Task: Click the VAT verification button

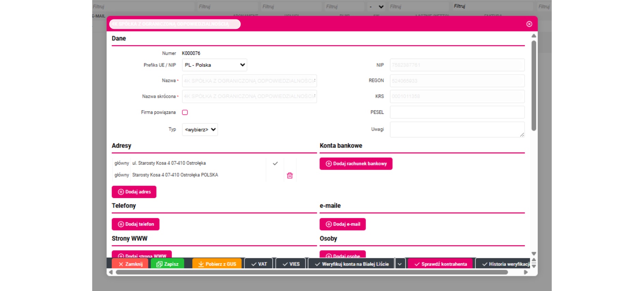Action: click(259, 264)
